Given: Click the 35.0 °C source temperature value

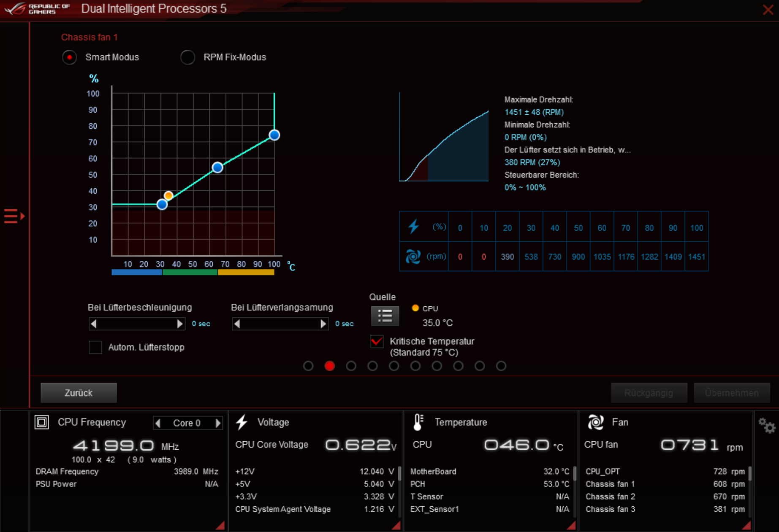Looking at the screenshot, I should click(x=437, y=323).
